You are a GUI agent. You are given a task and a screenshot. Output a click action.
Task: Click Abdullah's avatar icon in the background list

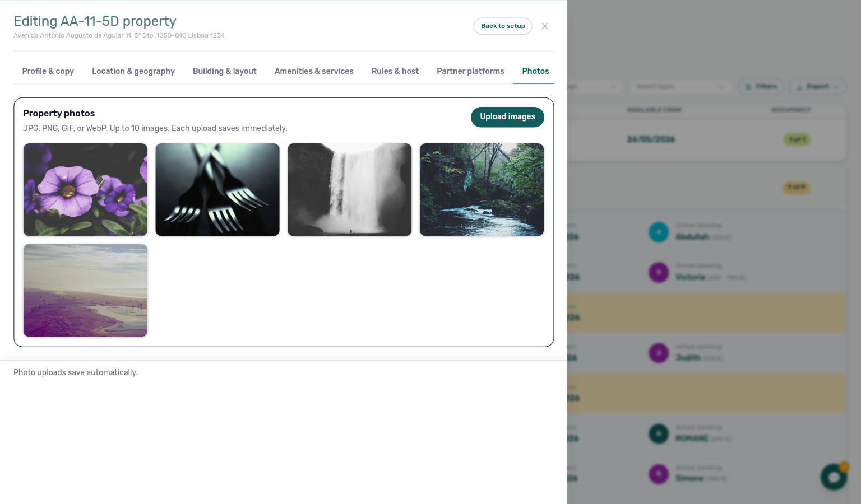tap(659, 232)
